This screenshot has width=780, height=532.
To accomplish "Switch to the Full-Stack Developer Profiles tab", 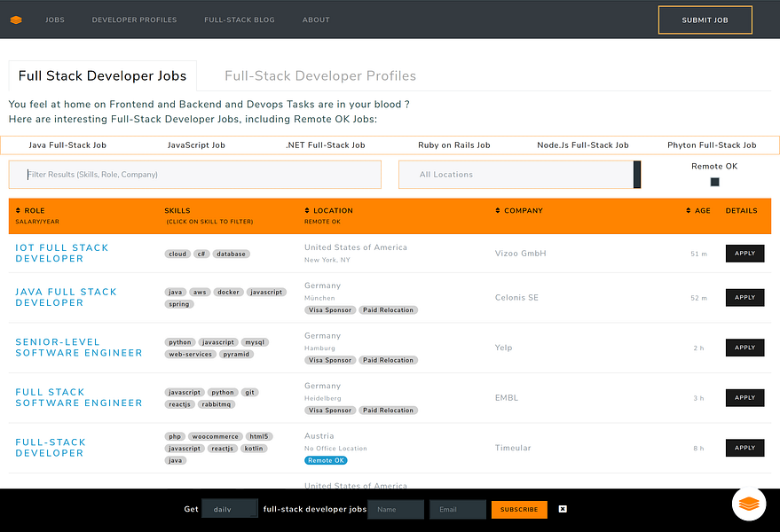I will coord(320,76).
